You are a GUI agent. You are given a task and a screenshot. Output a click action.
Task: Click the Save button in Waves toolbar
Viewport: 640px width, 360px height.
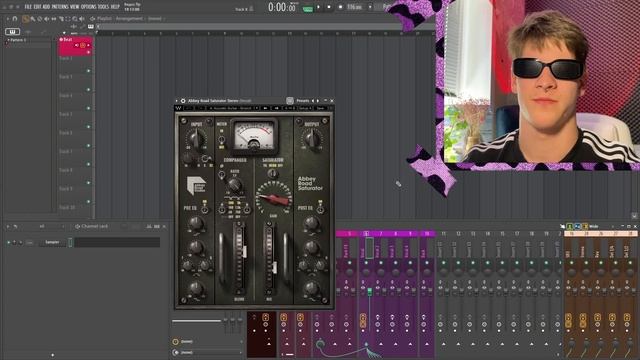tap(321, 108)
